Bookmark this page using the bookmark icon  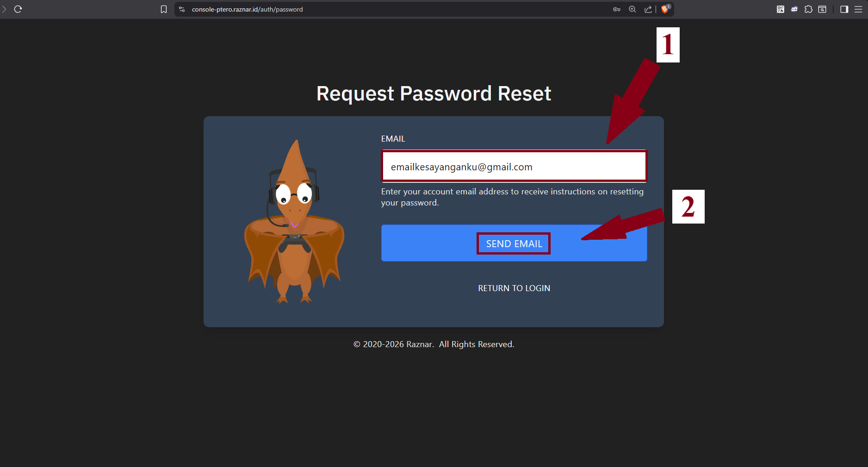164,9
